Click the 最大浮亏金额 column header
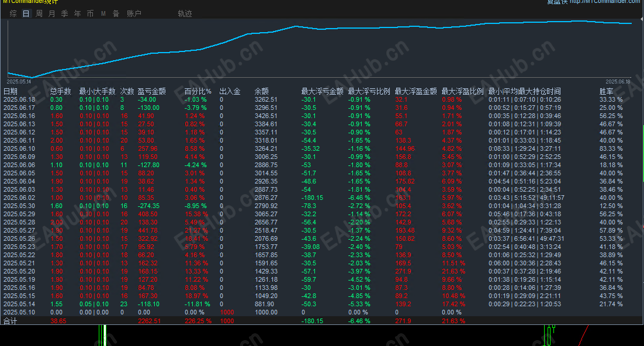The image size is (644, 346). point(323,91)
